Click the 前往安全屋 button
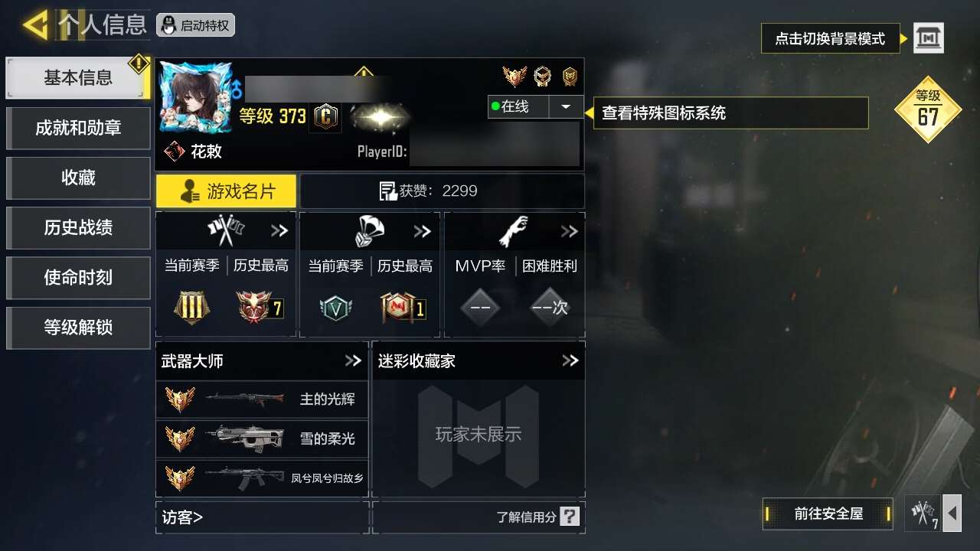 (828, 514)
